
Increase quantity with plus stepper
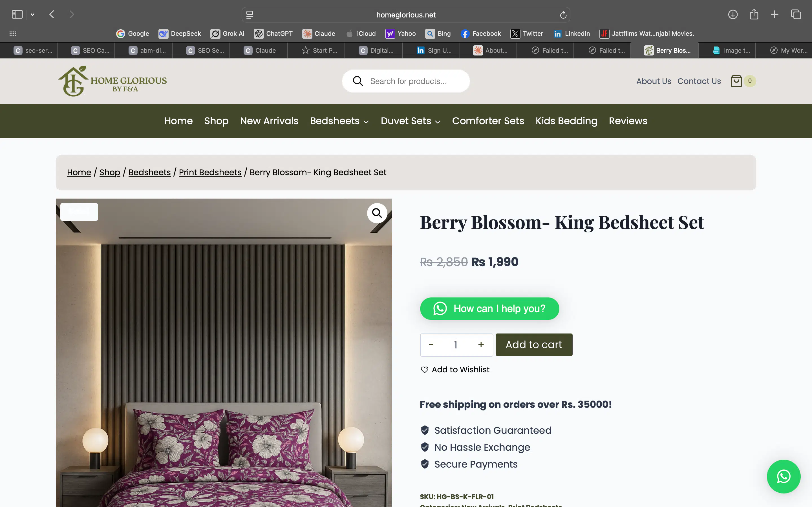481,345
